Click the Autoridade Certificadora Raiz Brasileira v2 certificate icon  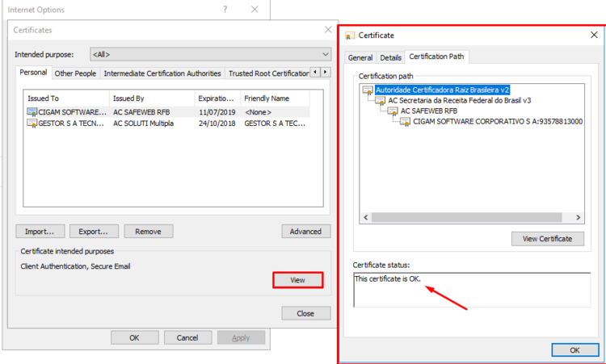tap(368, 90)
